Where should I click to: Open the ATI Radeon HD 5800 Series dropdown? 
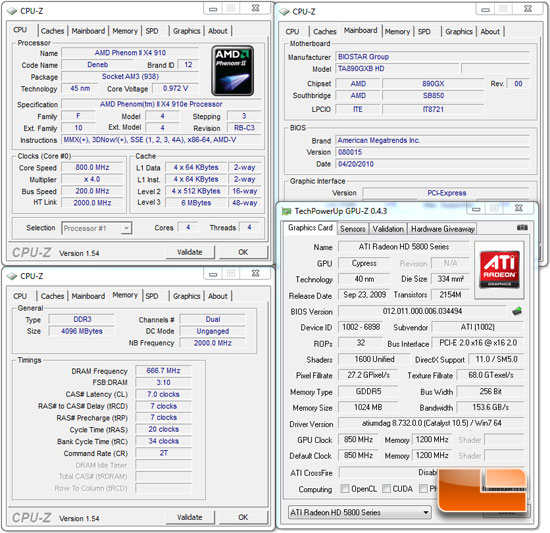click(360, 512)
